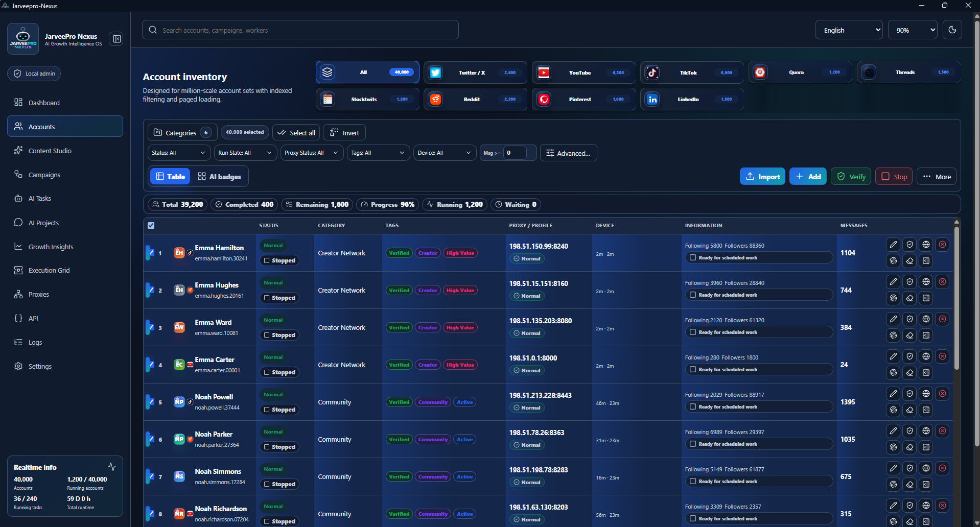Click the Select all button
Screen dimensions: 980x527
(296, 133)
